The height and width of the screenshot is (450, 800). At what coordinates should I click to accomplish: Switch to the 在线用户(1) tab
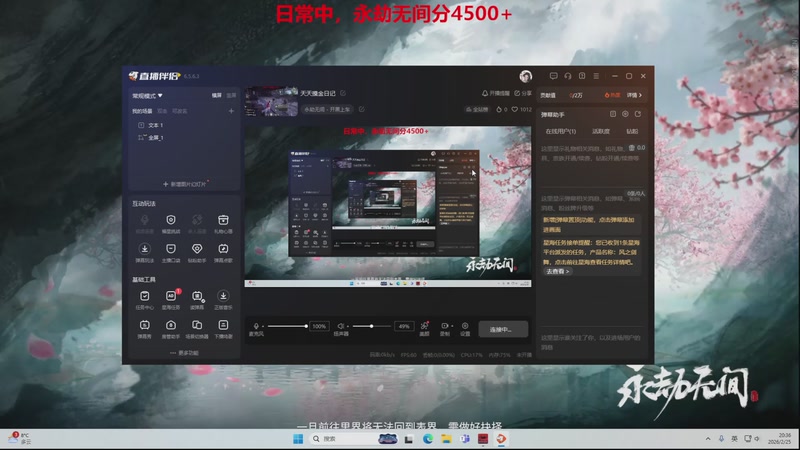pyautogui.click(x=560, y=131)
